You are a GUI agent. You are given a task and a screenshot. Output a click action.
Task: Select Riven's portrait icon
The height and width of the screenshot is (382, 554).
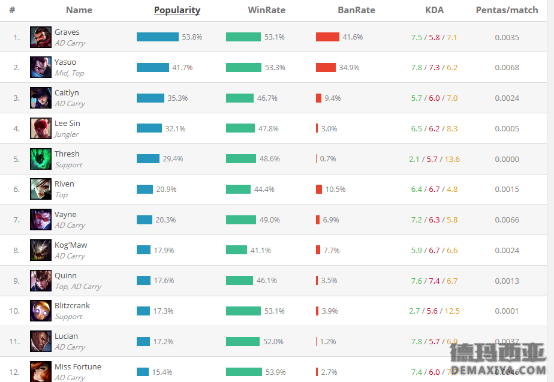(x=41, y=189)
